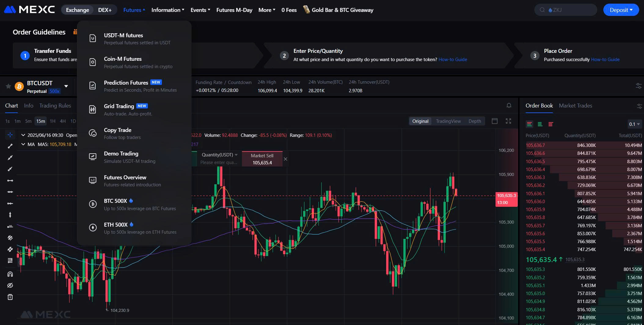Click the Bitcoin coin logo icon
Image resolution: width=644 pixels, height=325 pixels.
19,86
